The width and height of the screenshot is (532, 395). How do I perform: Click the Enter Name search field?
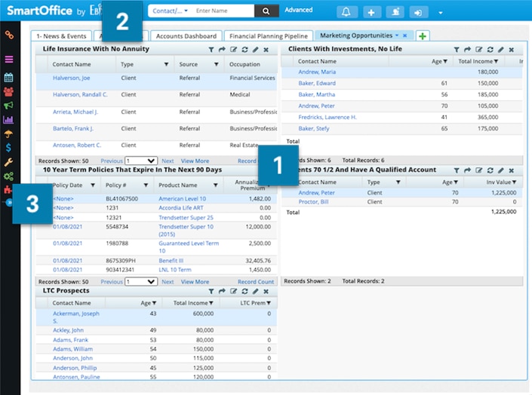[223, 11]
